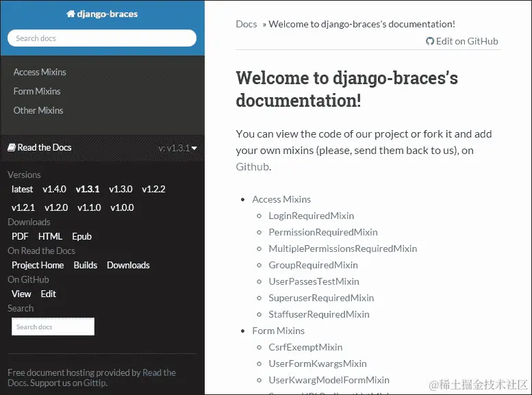
Task: Open GroupRequiredMixin entry
Action: tap(313, 265)
